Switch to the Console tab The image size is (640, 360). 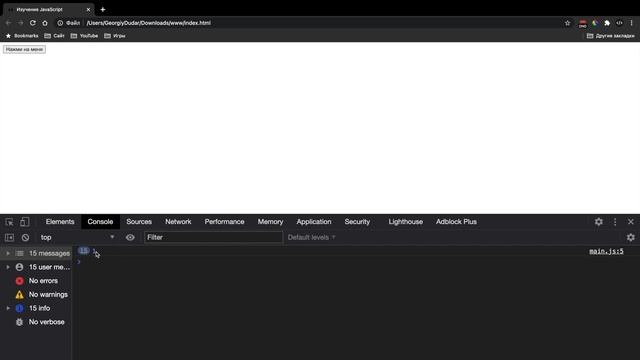coord(100,222)
